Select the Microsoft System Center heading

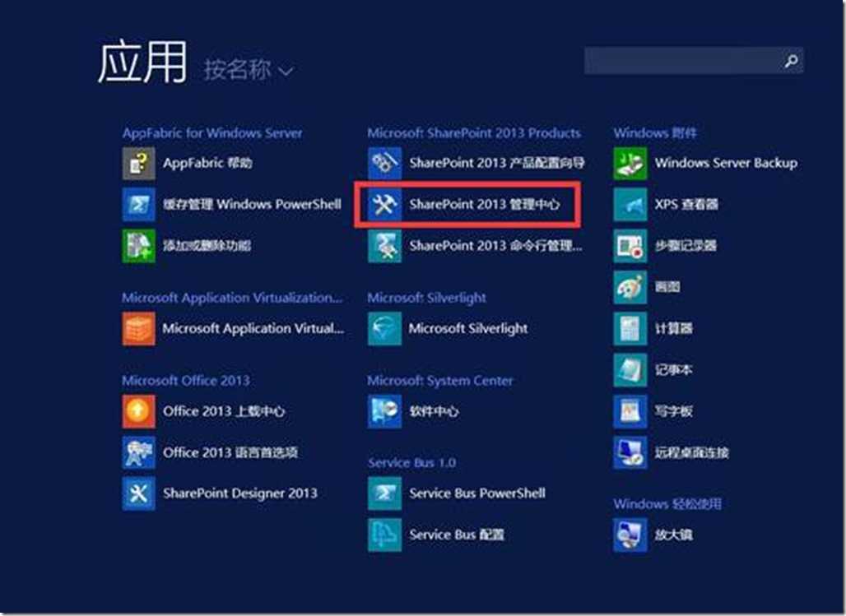point(440,381)
